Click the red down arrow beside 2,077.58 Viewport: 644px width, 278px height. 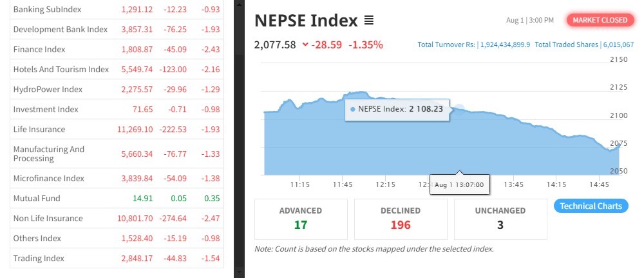(x=305, y=45)
